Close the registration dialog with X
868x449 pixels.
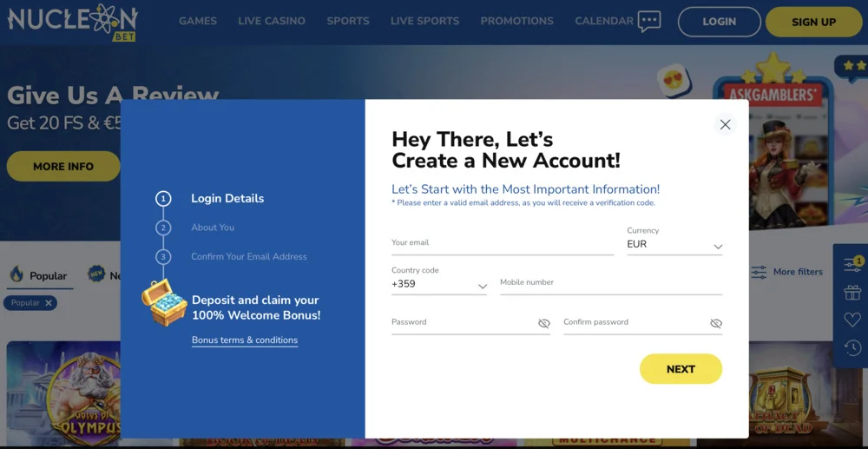[725, 124]
